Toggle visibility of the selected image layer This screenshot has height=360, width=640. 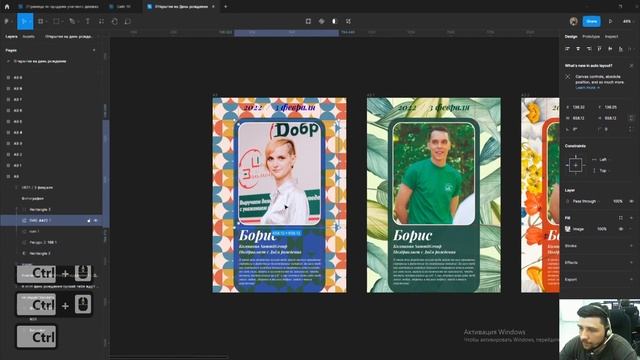[x=96, y=220]
